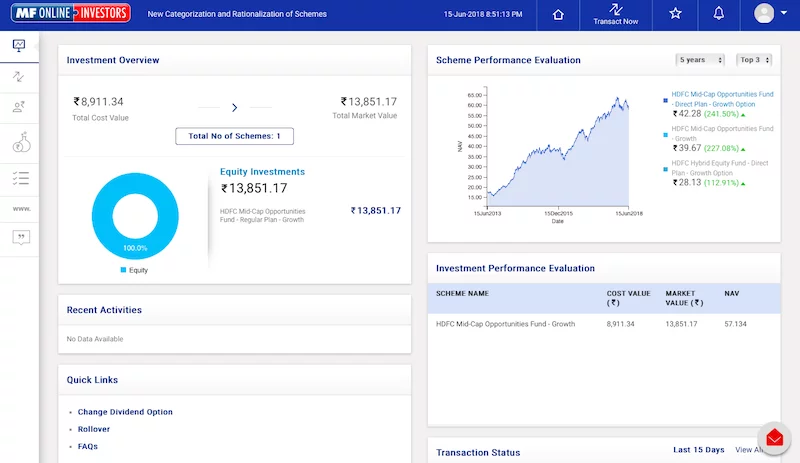Viewport: 800px width, 463px height.
Task: Open the 5 years period dropdown
Action: tap(700, 60)
